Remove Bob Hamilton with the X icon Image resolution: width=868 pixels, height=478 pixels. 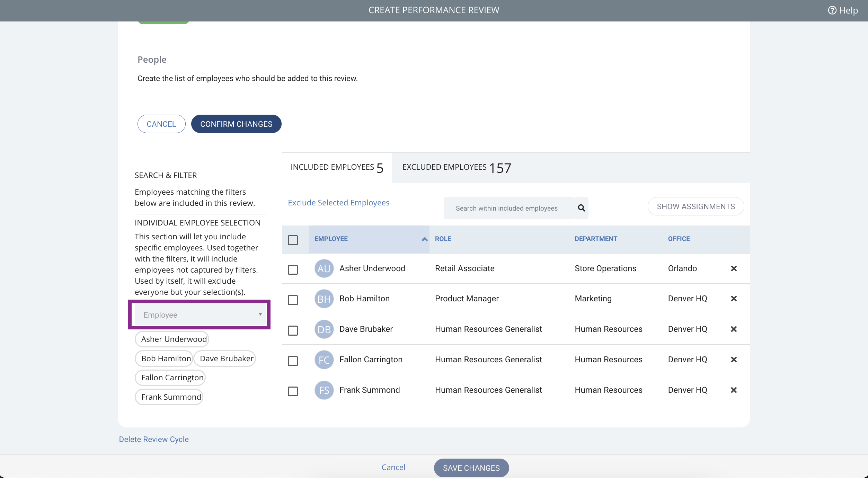click(x=734, y=299)
